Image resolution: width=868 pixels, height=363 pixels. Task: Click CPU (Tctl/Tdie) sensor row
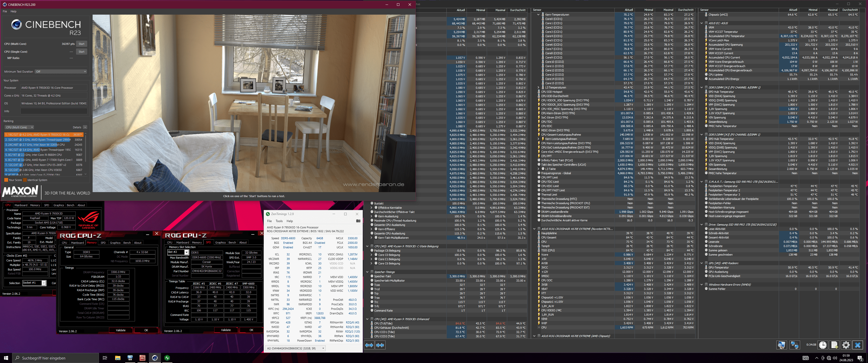point(446,323)
